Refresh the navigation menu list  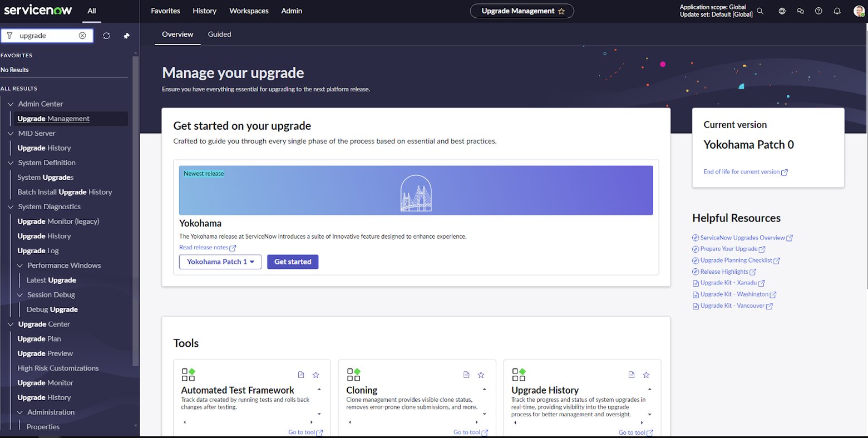coord(106,35)
